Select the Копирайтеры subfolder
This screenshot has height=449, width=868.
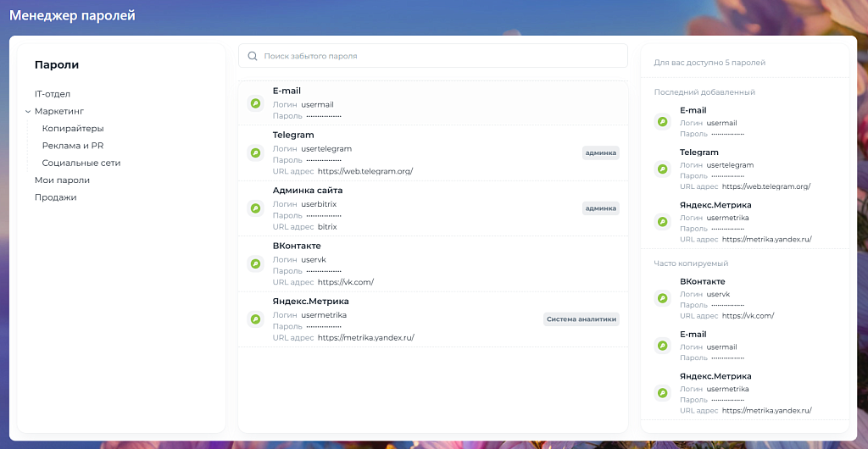pos(73,129)
